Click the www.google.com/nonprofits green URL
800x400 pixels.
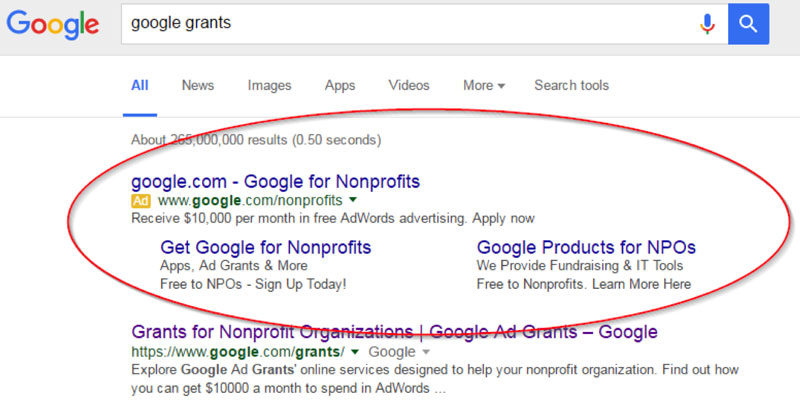250,200
